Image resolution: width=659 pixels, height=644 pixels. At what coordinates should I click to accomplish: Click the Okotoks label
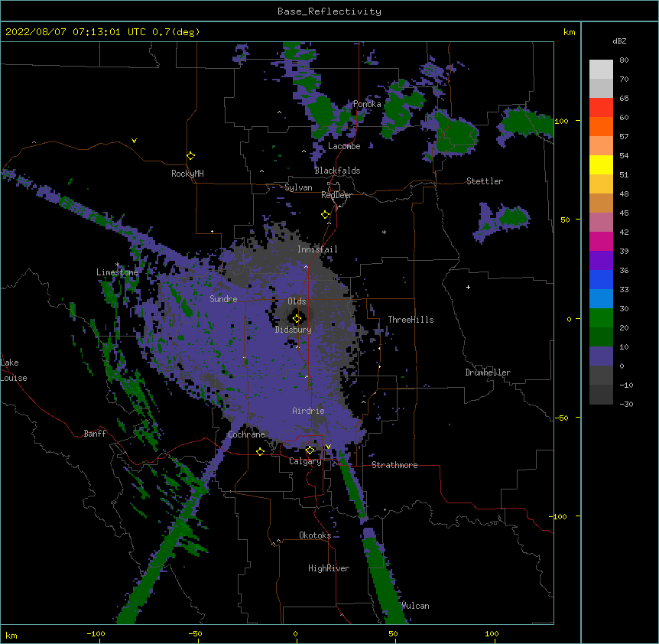pyautogui.click(x=315, y=535)
